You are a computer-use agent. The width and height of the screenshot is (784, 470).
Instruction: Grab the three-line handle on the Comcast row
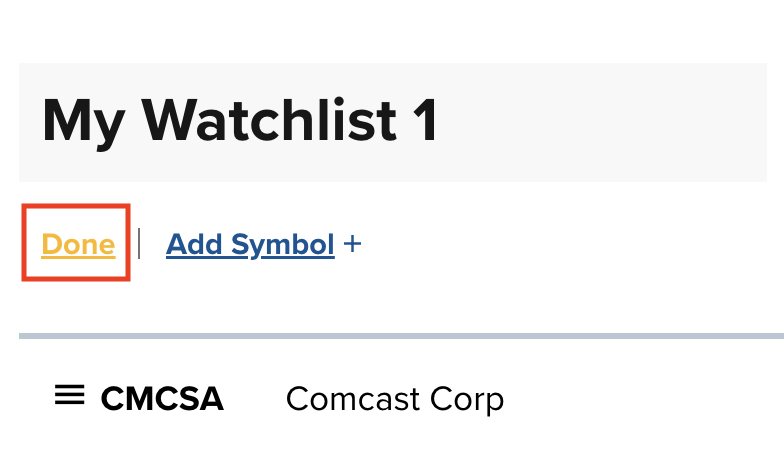pyautogui.click(x=70, y=394)
